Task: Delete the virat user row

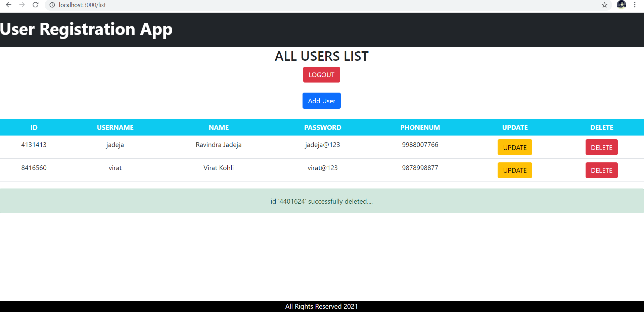Action: pos(601,170)
